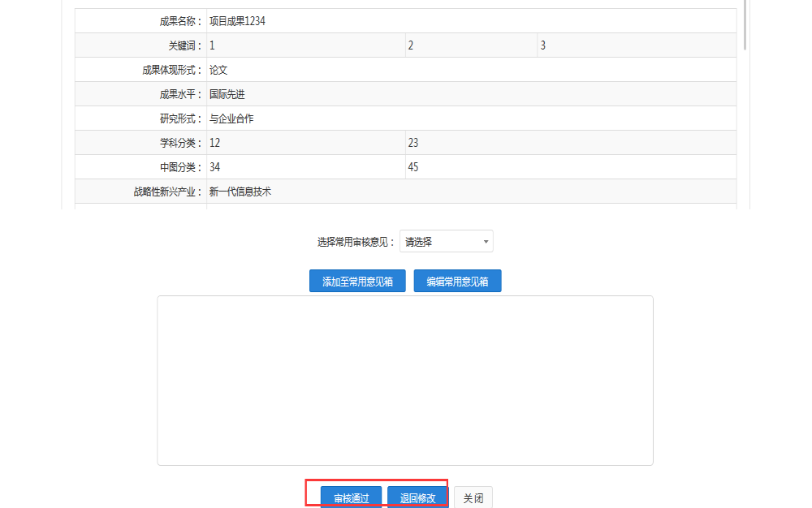Click the 退回修改 (return for revision) button
The width and height of the screenshot is (812, 508).
click(417, 496)
